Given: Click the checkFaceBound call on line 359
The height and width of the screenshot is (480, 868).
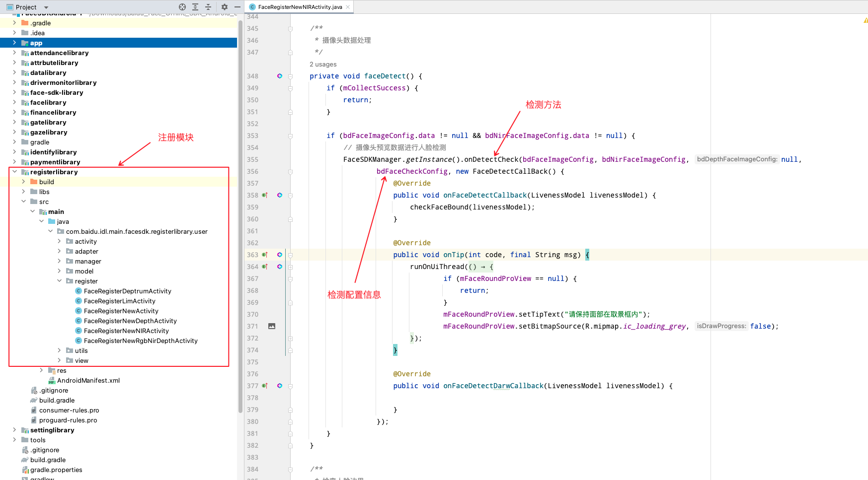Looking at the screenshot, I should (x=439, y=207).
